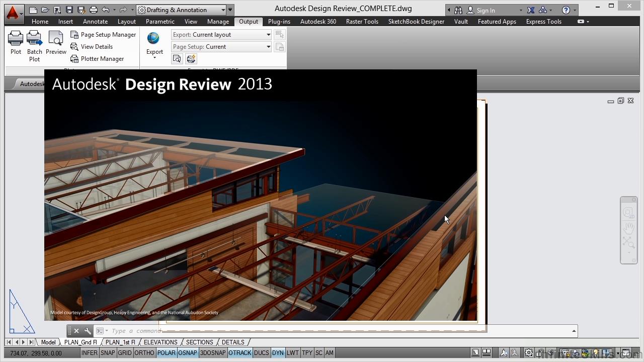This screenshot has height=362, width=644.
Task: Switch to the Annotate ribbon tab
Action: tap(96, 22)
